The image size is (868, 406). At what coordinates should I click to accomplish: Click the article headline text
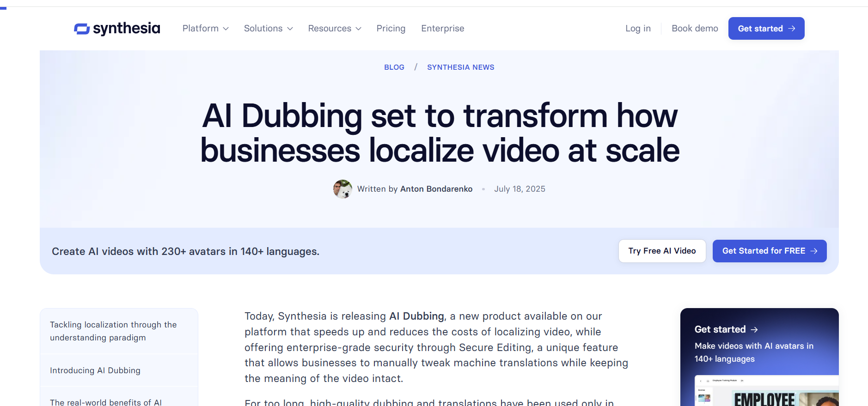click(x=440, y=133)
